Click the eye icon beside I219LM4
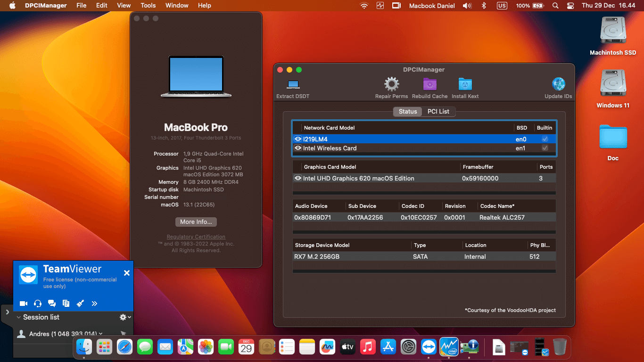The image size is (644, 362). [297, 139]
